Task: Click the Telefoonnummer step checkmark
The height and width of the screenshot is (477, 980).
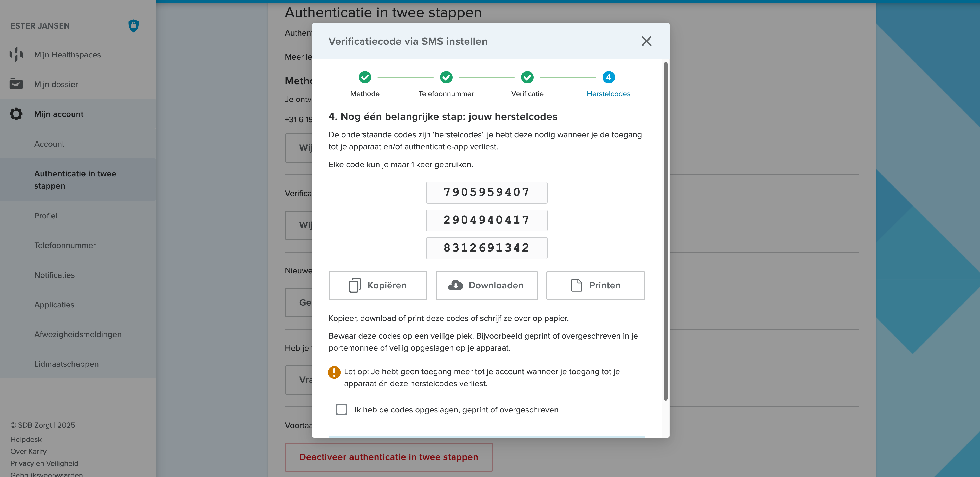Action: (x=446, y=77)
